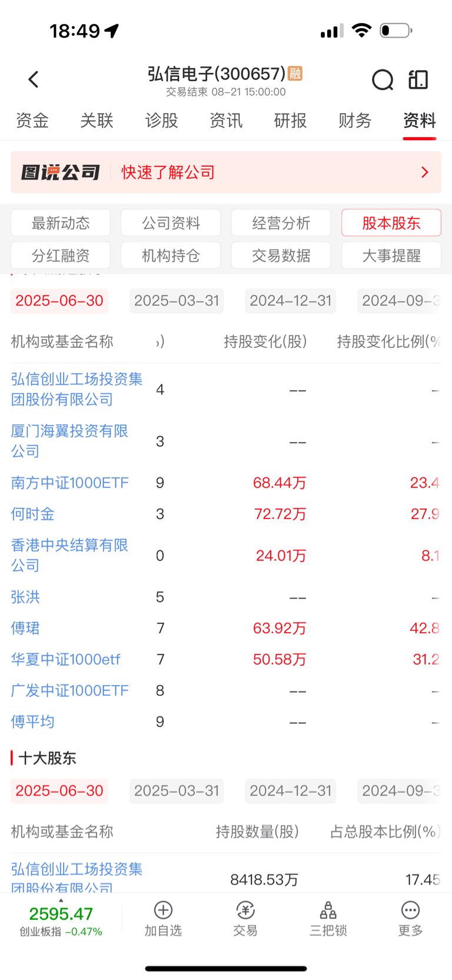Tap the 图说公司 logo

click(61, 172)
